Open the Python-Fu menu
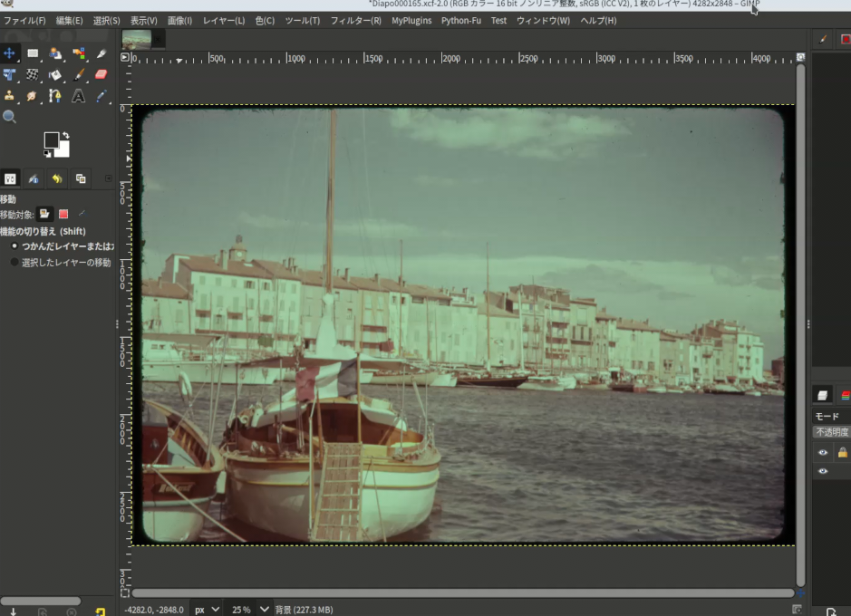This screenshot has height=616, width=851. click(x=460, y=21)
